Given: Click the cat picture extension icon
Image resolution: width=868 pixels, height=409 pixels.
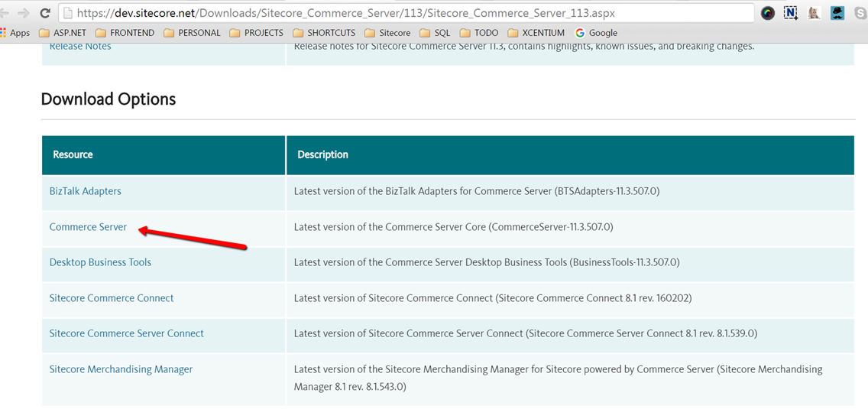Looking at the screenshot, I should point(814,13).
